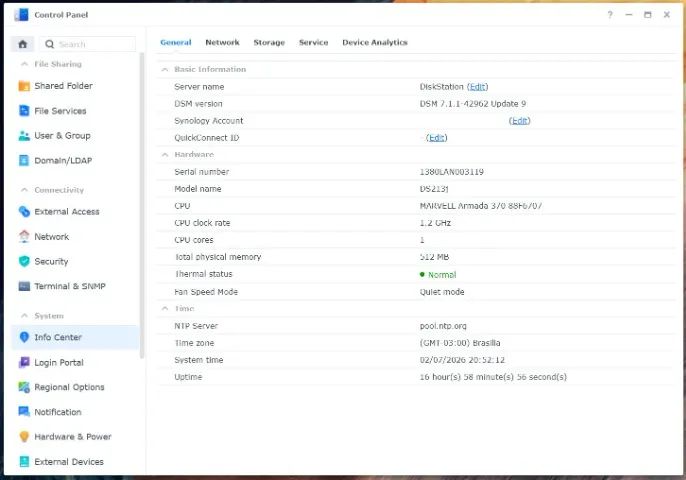
Task: Switch to the Network tab
Action: click(222, 42)
